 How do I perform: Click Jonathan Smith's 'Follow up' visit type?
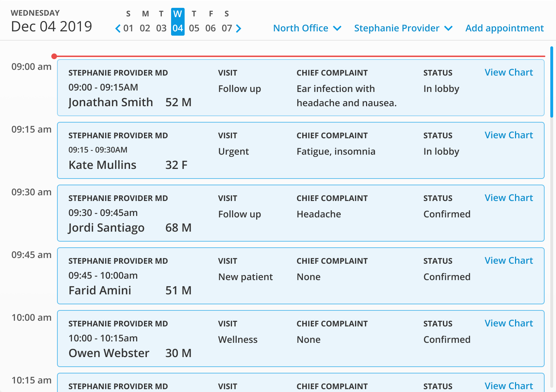(x=240, y=89)
